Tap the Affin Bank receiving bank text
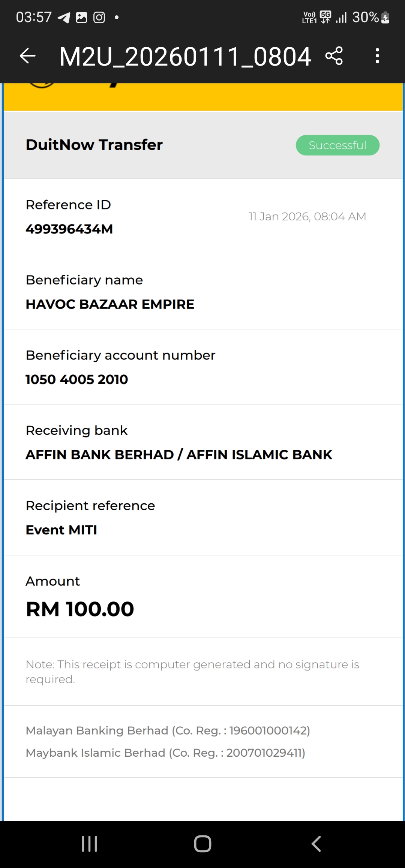The width and height of the screenshot is (405, 868). pos(179,455)
